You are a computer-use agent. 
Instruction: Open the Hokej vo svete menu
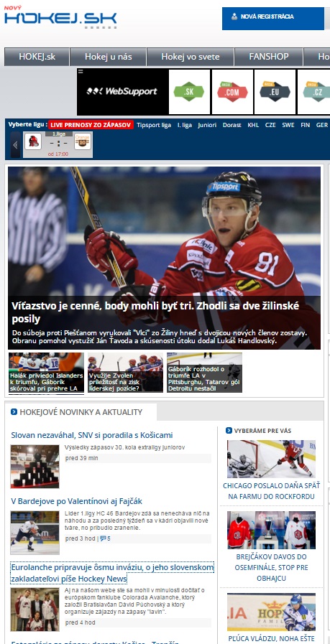point(190,57)
